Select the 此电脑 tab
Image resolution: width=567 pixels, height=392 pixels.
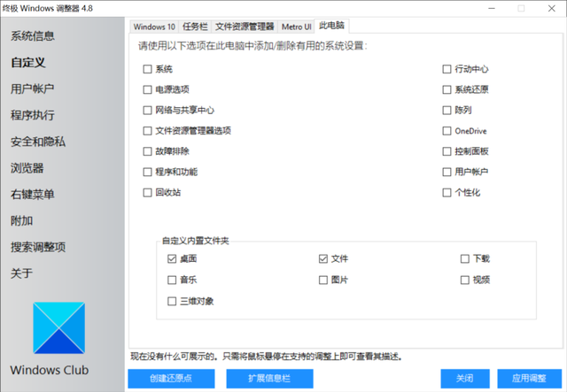click(x=331, y=26)
